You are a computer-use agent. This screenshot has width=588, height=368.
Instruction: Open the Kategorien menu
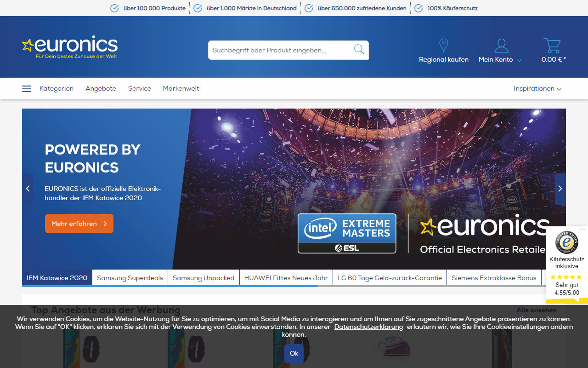point(57,89)
